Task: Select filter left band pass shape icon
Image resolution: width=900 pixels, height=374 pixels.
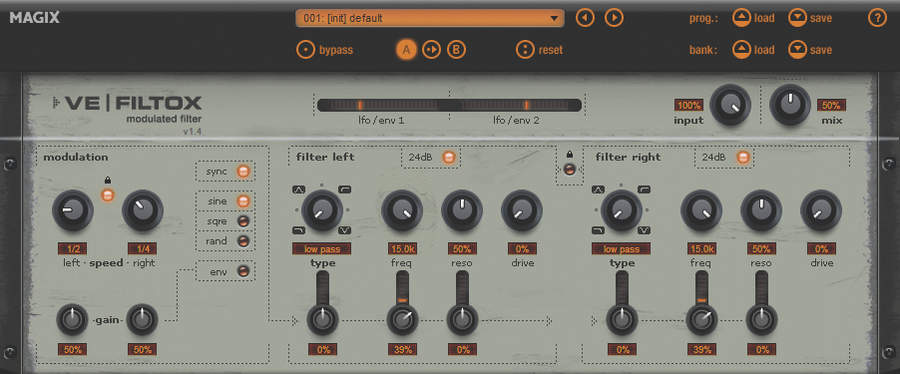Action: pos(299,189)
